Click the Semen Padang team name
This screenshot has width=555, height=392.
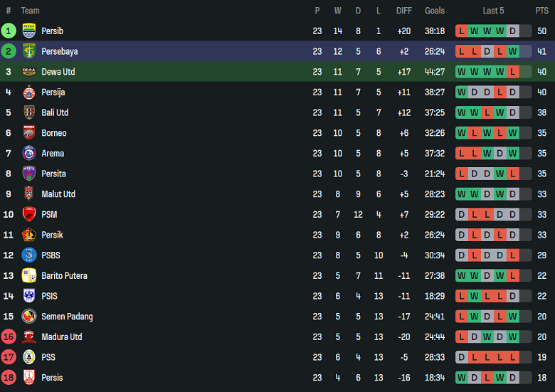point(67,317)
